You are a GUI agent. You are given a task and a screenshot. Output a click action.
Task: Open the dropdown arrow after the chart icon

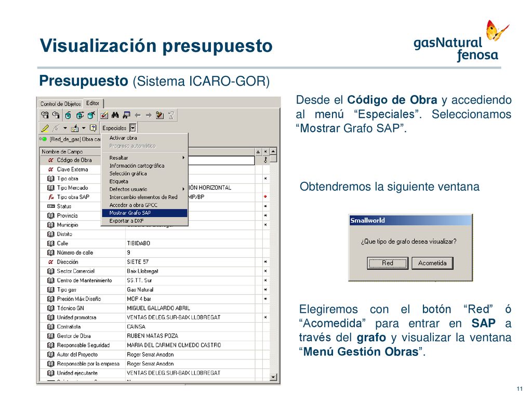pos(84,128)
